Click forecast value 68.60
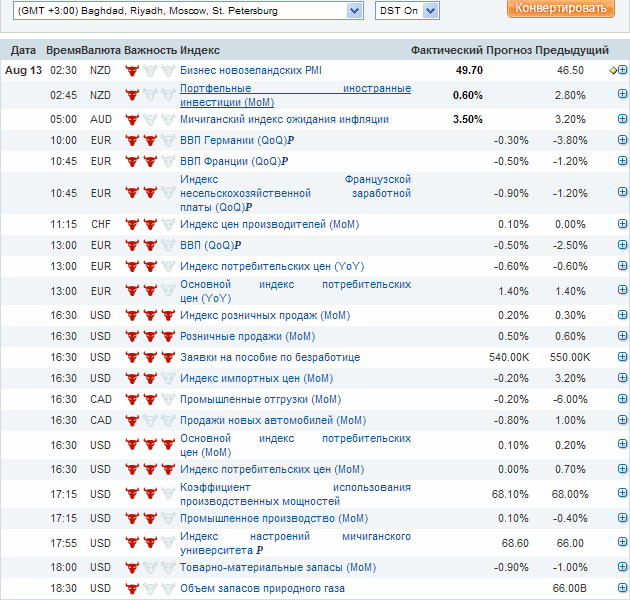 click(515, 543)
